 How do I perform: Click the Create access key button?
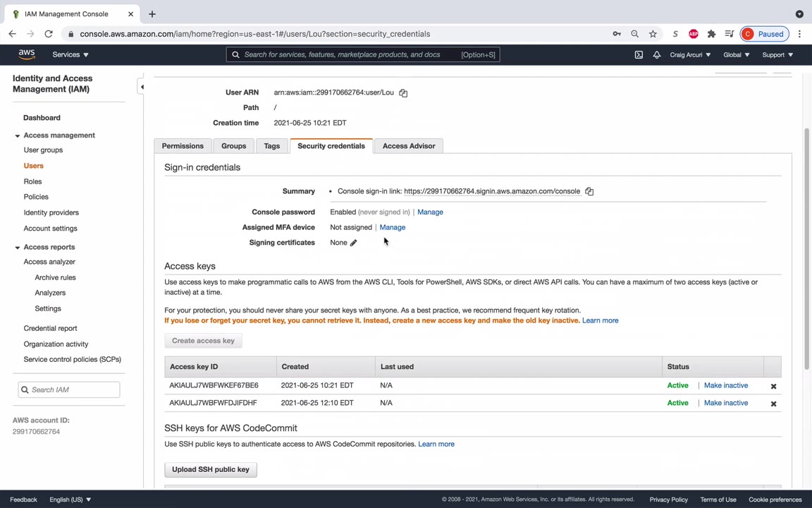point(204,341)
